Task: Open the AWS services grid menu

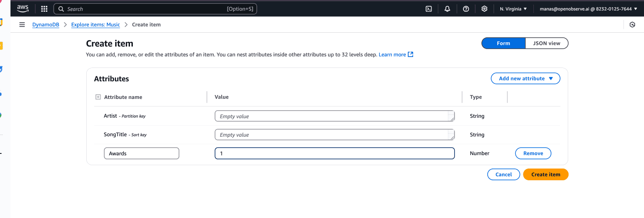Action: tap(44, 9)
